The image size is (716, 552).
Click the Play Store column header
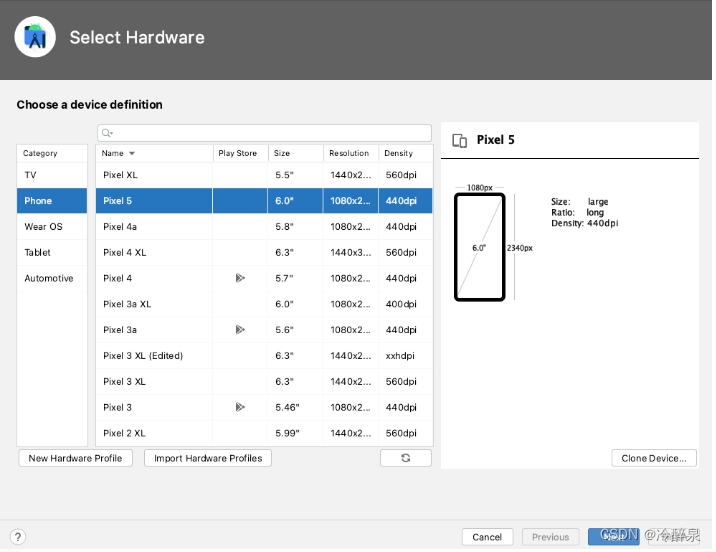pyautogui.click(x=240, y=153)
